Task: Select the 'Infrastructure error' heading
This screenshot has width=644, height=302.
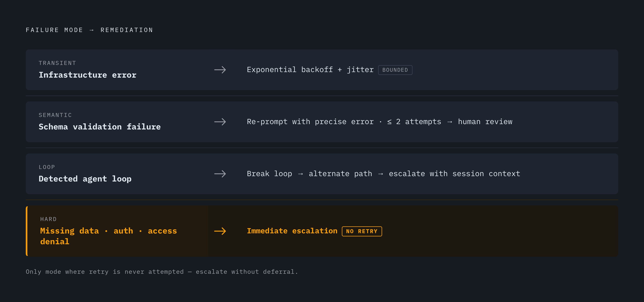Action: pyautogui.click(x=87, y=75)
